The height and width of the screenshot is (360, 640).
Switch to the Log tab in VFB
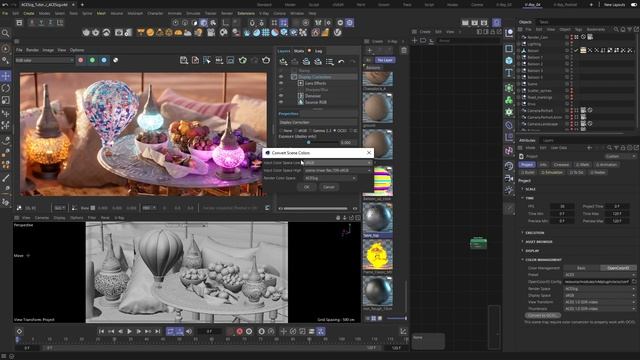[x=318, y=51]
